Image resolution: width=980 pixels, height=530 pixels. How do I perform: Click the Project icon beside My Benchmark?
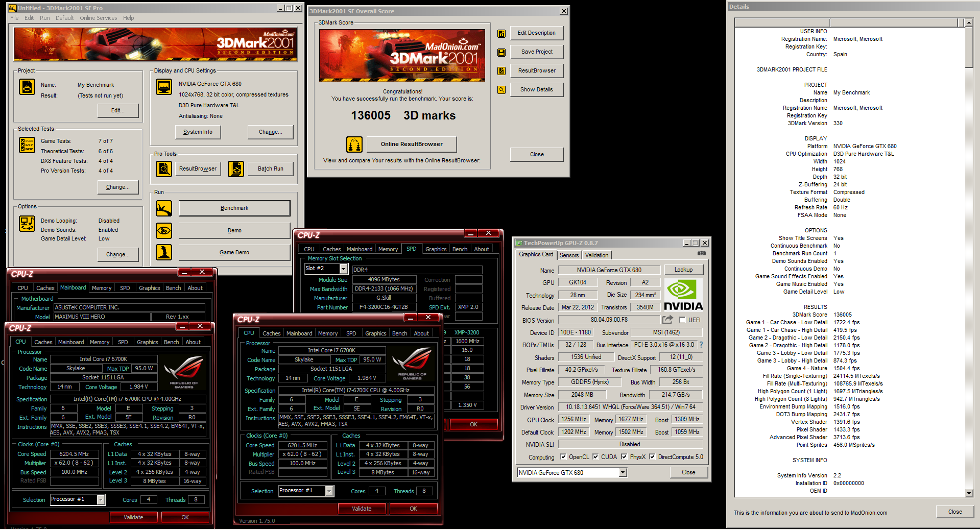click(x=27, y=87)
